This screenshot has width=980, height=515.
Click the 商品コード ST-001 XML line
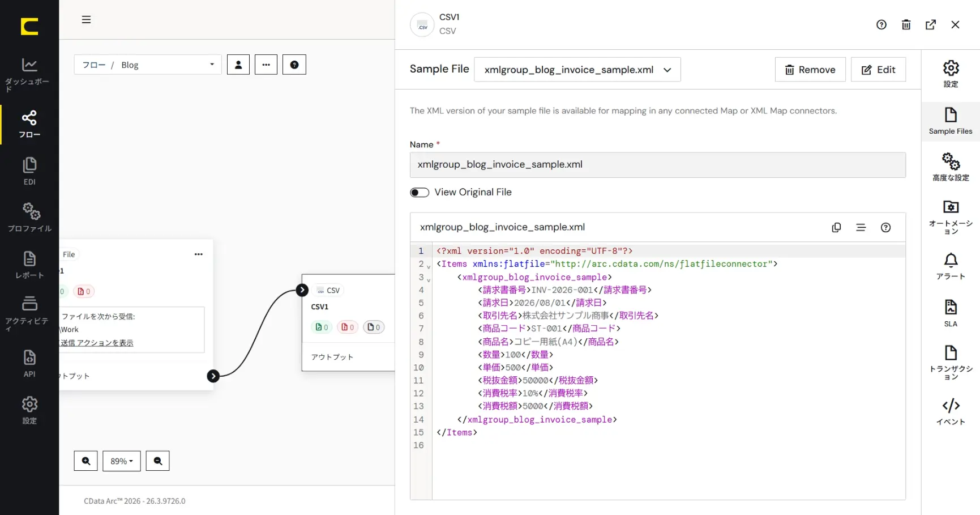[549, 329]
